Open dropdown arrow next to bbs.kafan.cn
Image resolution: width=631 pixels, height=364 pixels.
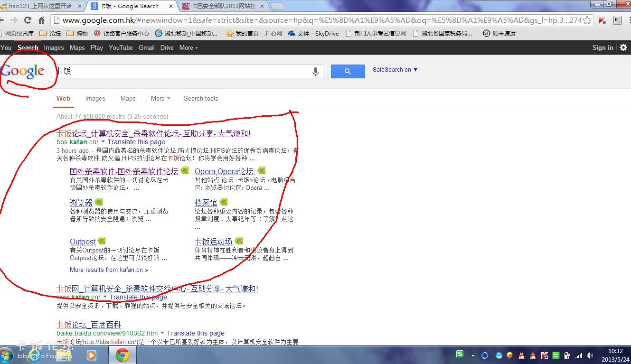click(104, 142)
